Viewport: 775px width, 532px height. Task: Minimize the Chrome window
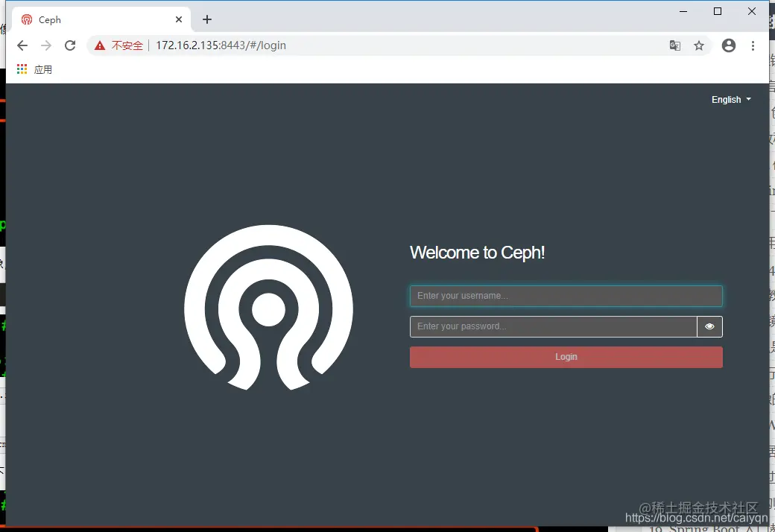(683, 11)
